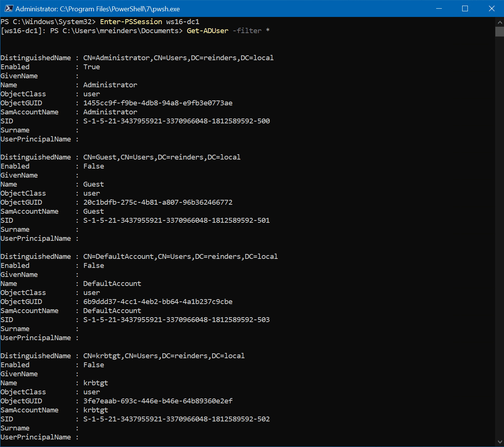Click the title bar text of the console
This screenshot has height=447, width=504.
[x=94, y=8]
